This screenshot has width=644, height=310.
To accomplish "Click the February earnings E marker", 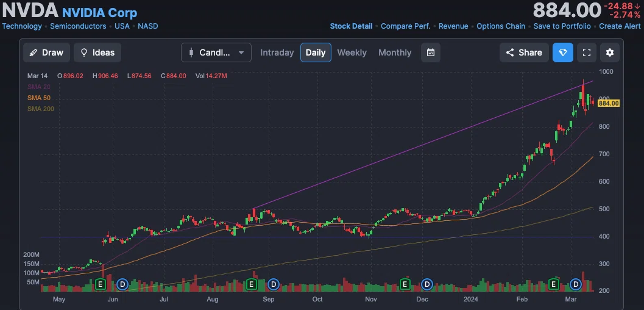I will [554, 284].
